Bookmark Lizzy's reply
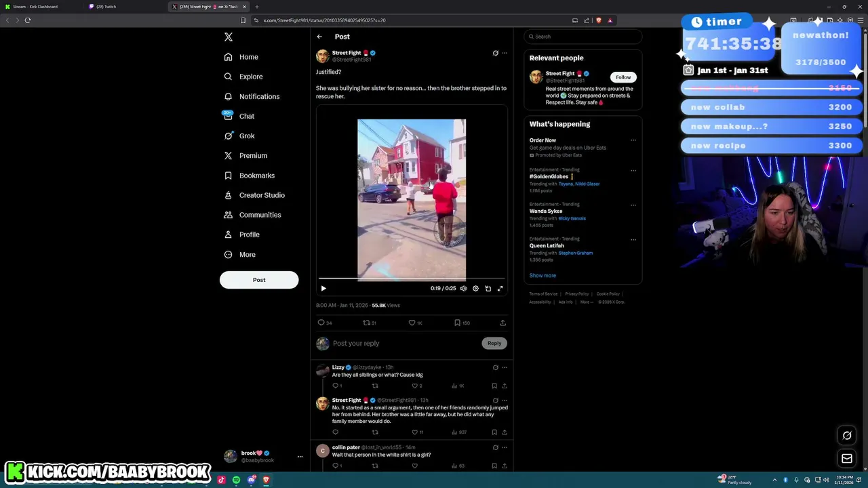The image size is (868, 488). coord(494,386)
